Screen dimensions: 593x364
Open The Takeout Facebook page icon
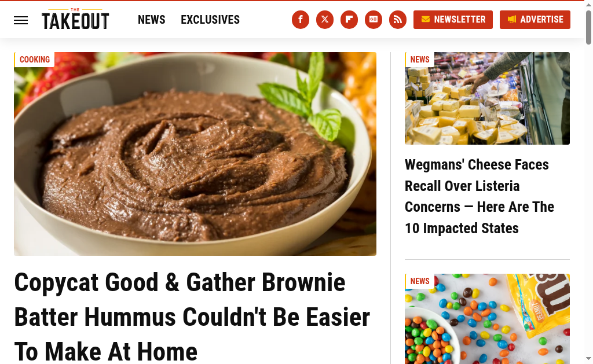(301, 20)
